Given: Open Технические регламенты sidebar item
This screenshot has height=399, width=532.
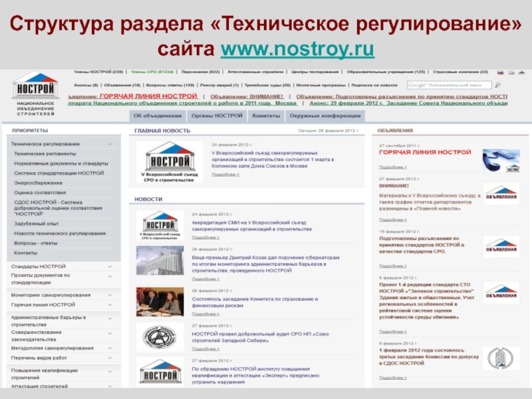Looking at the screenshot, I should (x=45, y=154).
